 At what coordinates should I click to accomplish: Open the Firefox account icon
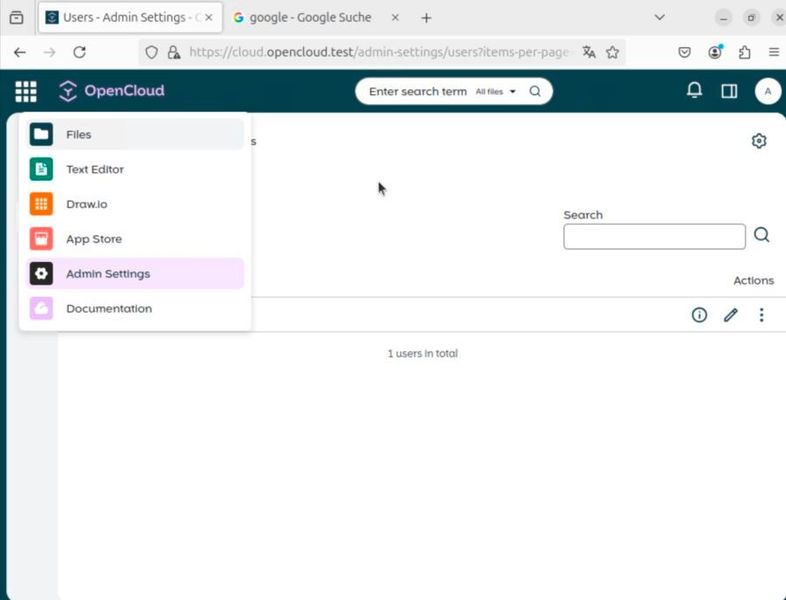(x=715, y=52)
